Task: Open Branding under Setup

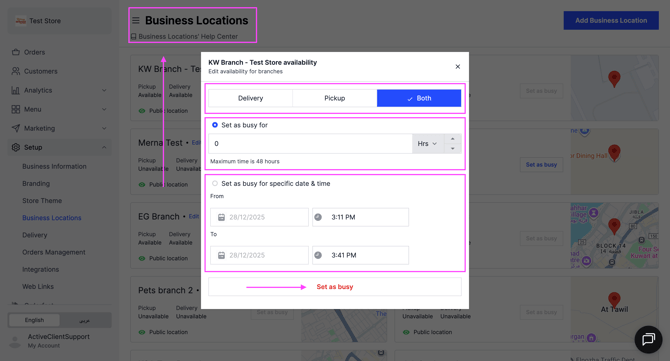Action: 36,183
